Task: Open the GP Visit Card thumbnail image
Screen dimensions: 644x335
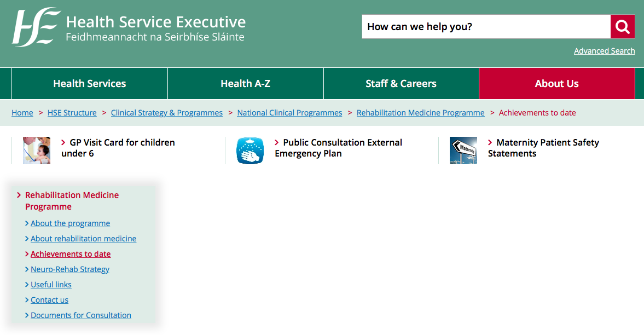Action: click(37, 151)
